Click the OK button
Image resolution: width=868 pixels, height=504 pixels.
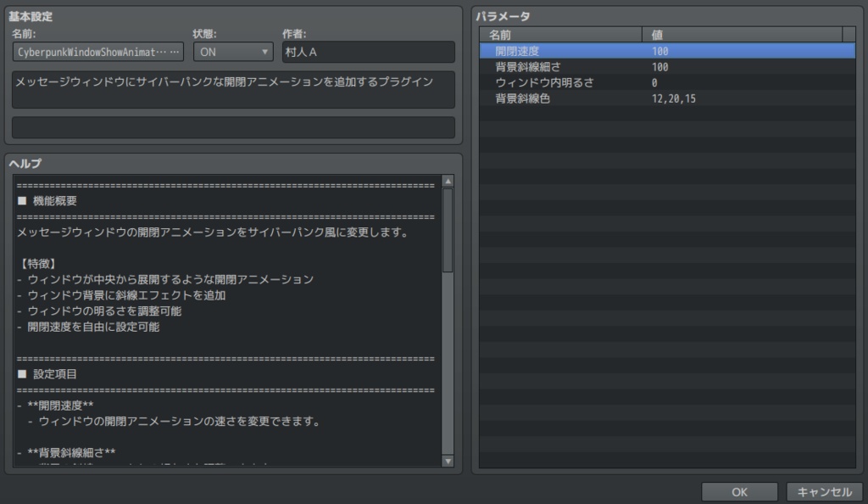pos(739,490)
